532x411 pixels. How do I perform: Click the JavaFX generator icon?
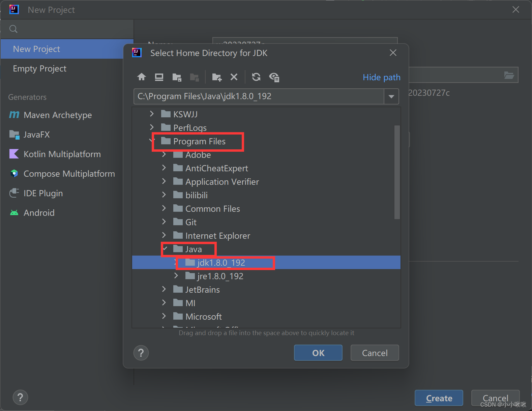pos(14,135)
